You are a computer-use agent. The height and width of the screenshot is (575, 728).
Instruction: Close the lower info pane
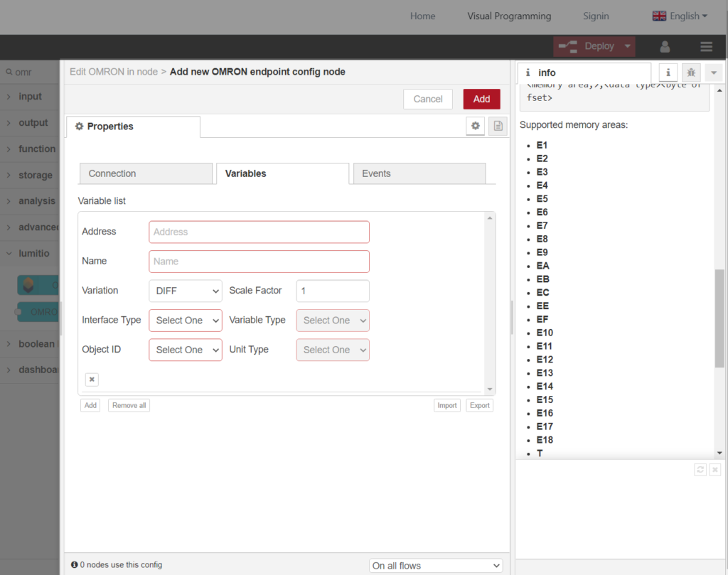point(715,470)
